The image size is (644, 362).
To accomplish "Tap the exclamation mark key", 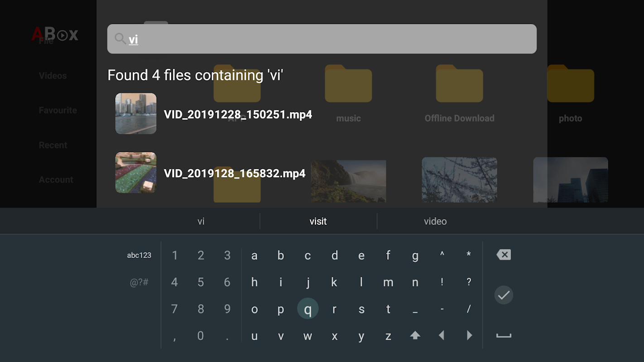I will (x=442, y=282).
